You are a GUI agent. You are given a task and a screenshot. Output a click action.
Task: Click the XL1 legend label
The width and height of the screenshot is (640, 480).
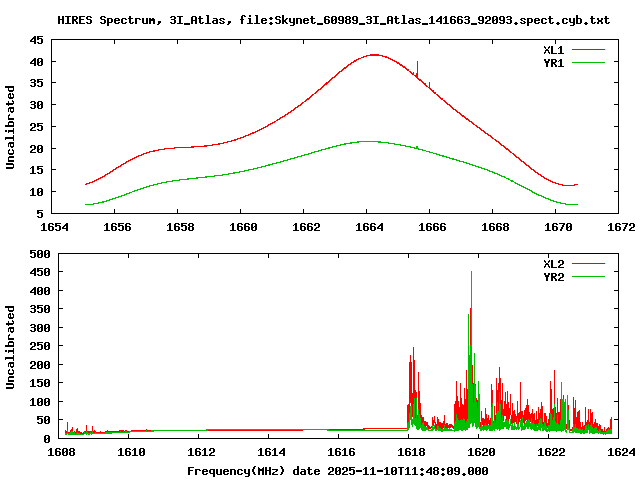(x=554, y=49)
